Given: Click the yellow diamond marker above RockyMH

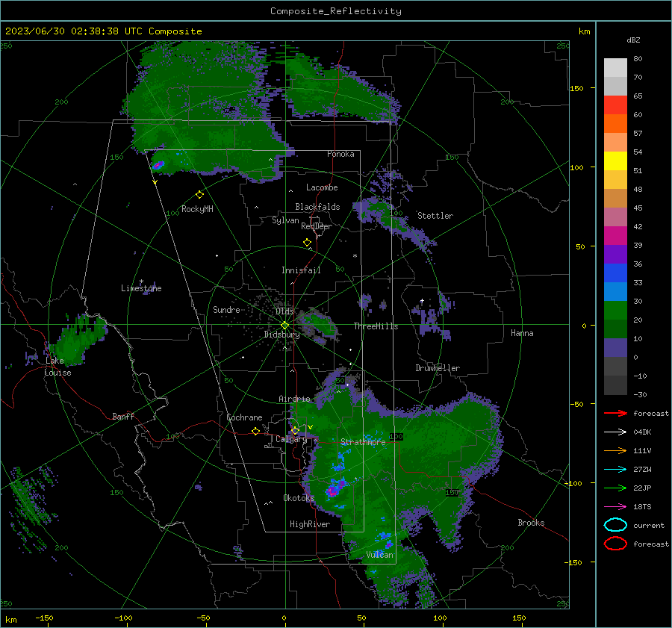Looking at the screenshot, I should coord(199,195).
